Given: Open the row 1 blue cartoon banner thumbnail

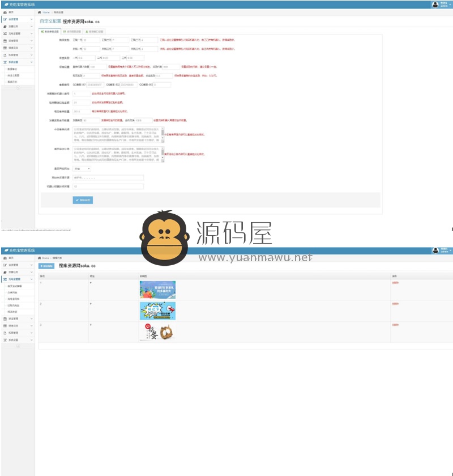Looking at the screenshot, I should [157, 290].
